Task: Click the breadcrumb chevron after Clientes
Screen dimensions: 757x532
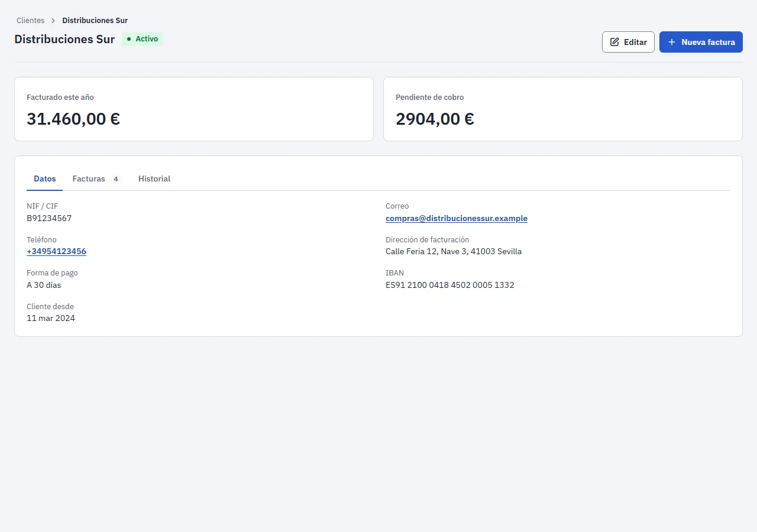Action: point(53,21)
